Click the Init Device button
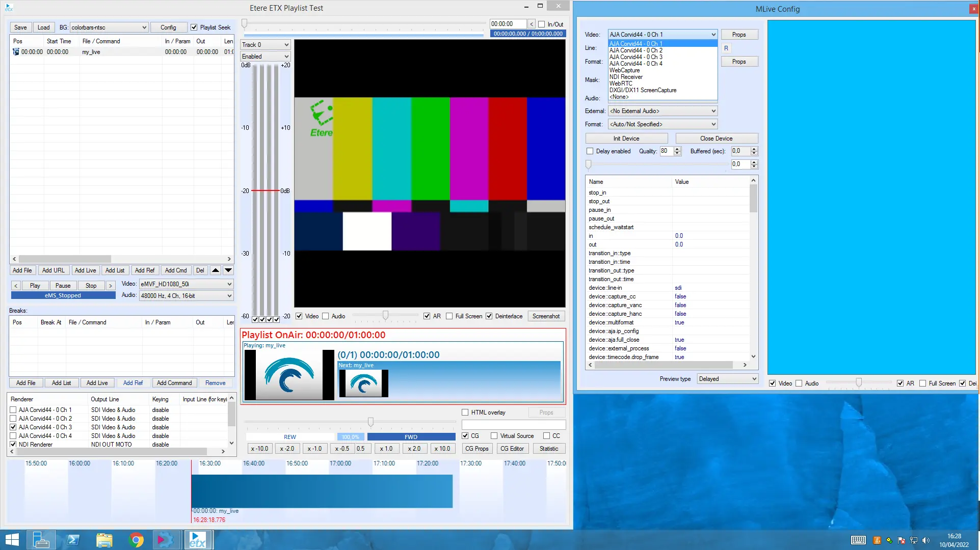This screenshot has width=980, height=550. (x=626, y=139)
